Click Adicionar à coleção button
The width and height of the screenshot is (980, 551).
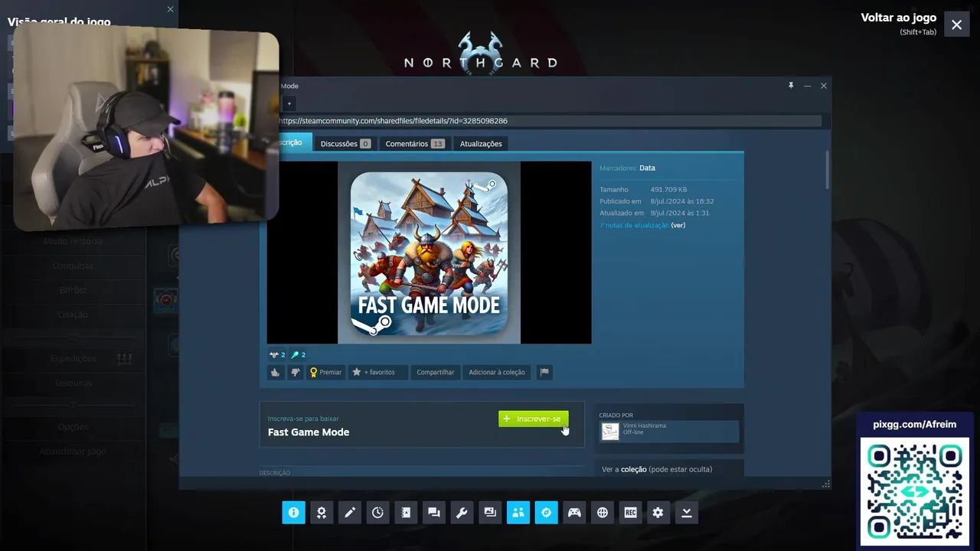point(497,373)
